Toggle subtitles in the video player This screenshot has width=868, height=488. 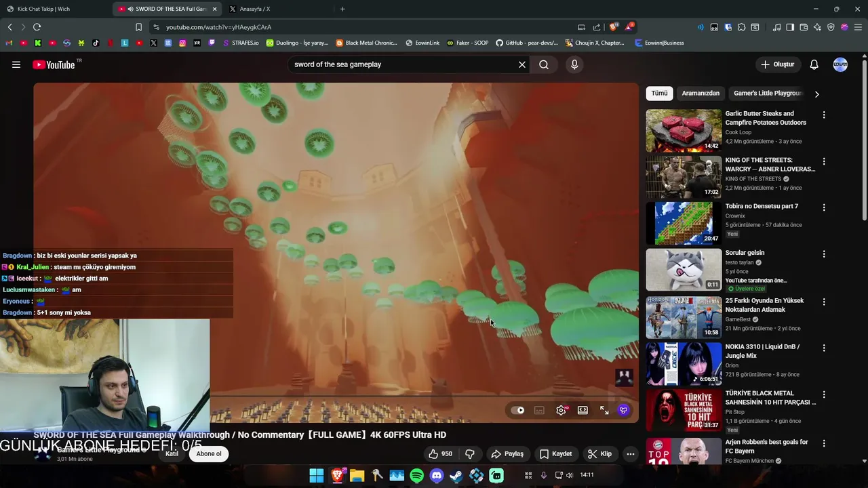click(539, 410)
